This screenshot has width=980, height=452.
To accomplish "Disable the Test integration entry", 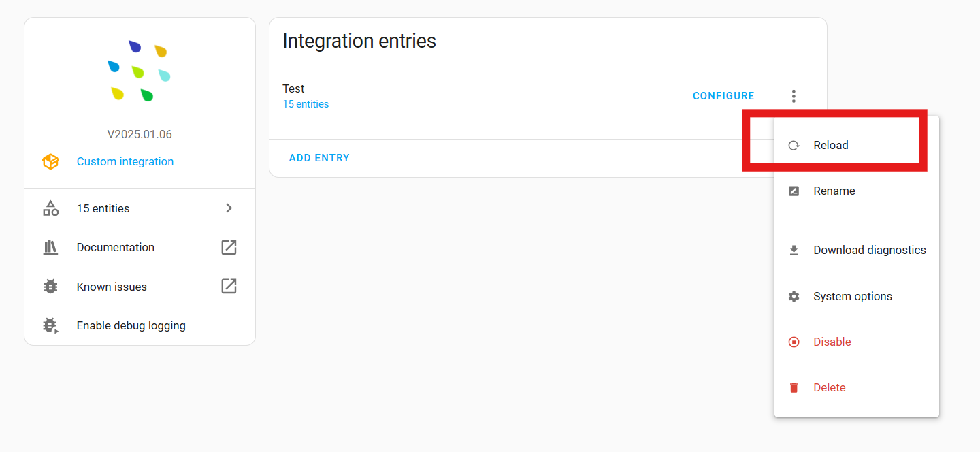I will click(832, 342).
